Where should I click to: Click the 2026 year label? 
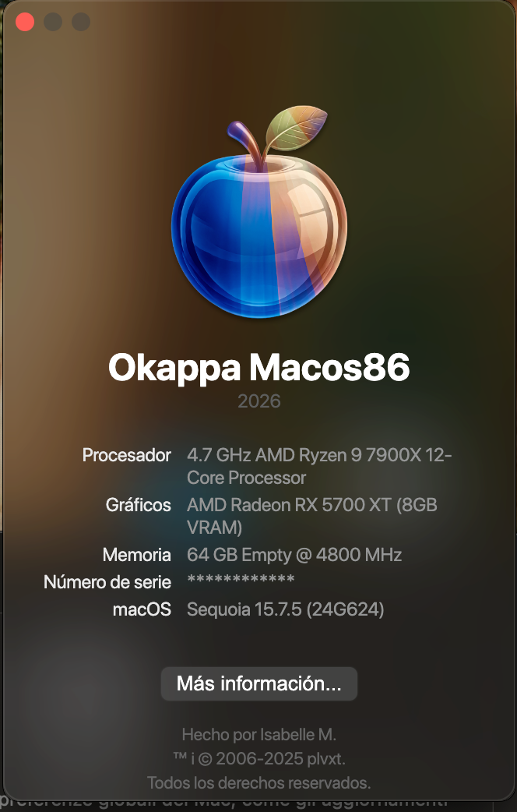[x=258, y=401]
